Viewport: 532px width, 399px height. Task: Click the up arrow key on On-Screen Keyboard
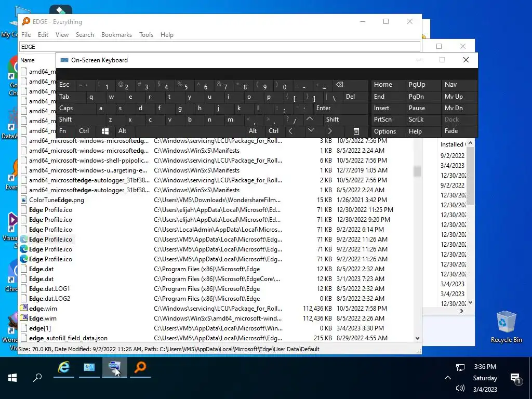(x=310, y=119)
